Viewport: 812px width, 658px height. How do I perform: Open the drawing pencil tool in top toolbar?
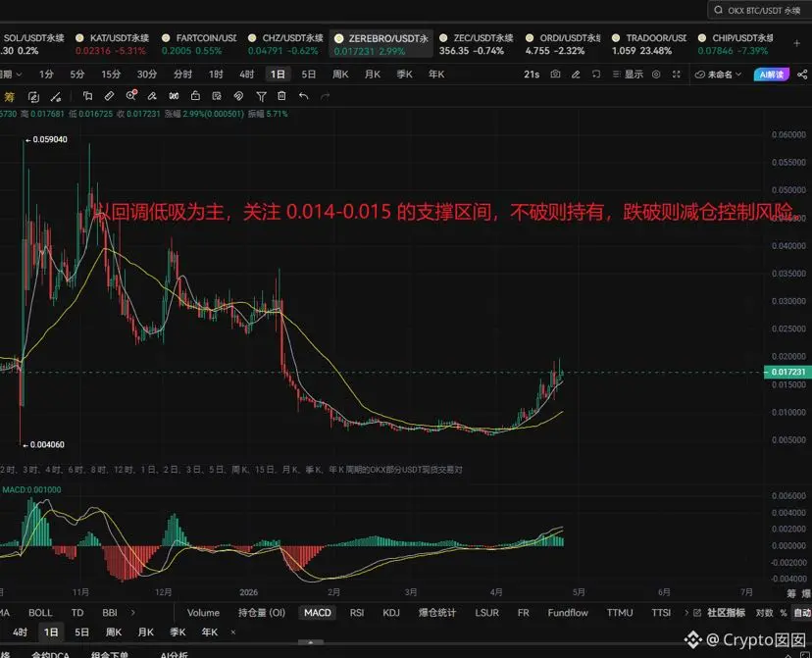point(576,74)
